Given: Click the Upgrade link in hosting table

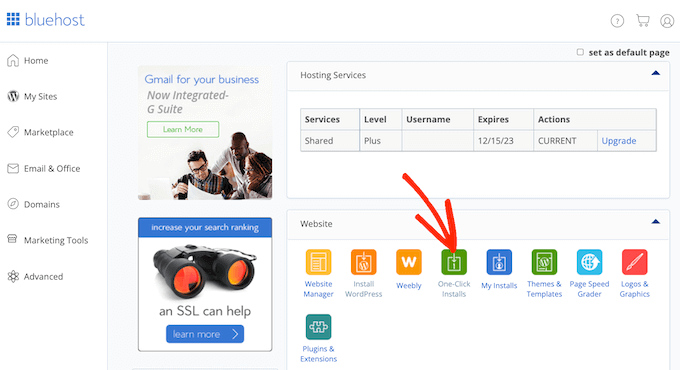Looking at the screenshot, I should click(x=618, y=141).
